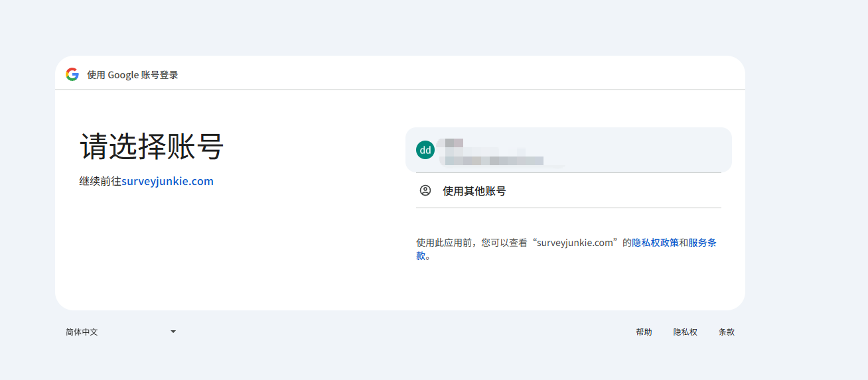
Task: Click the blurred account email address
Action: click(x=494, y=160)
